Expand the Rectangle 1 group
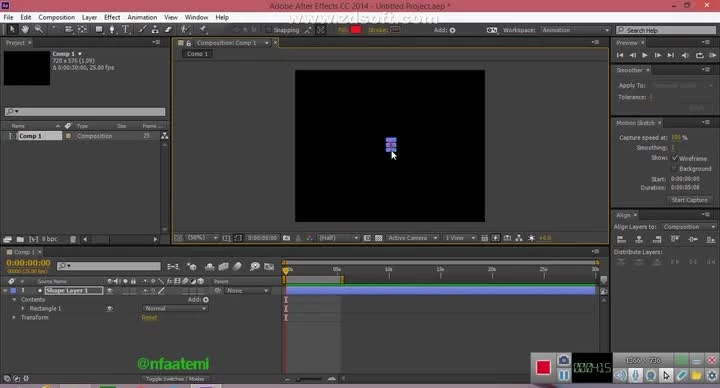 pos(23,309)
